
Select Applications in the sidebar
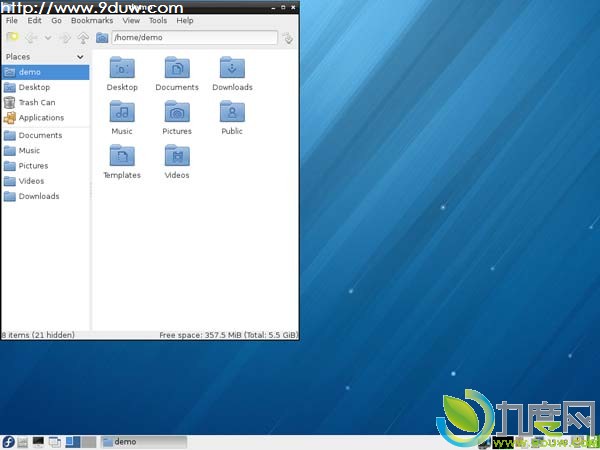click(40, 117)
